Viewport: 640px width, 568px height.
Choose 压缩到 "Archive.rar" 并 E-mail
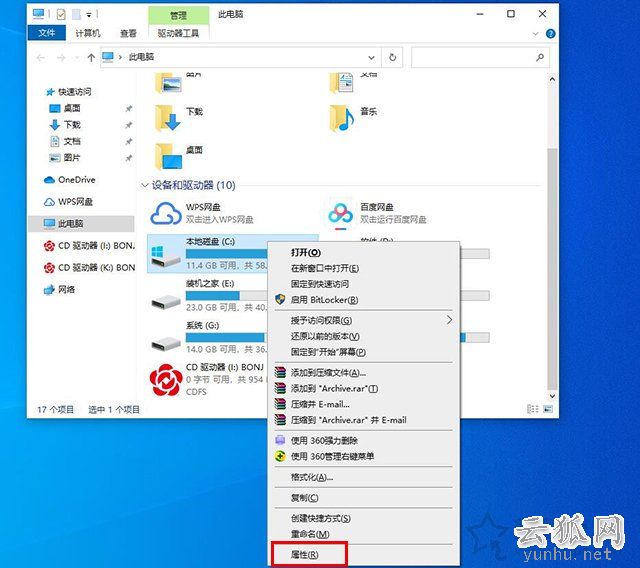click(x=363, y=420)
